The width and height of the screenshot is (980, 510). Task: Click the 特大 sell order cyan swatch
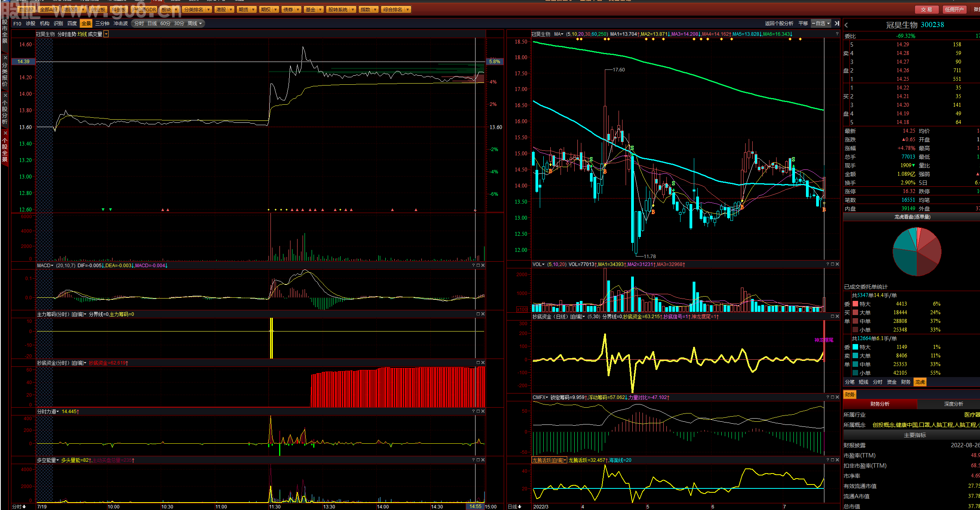pos(855,347)
